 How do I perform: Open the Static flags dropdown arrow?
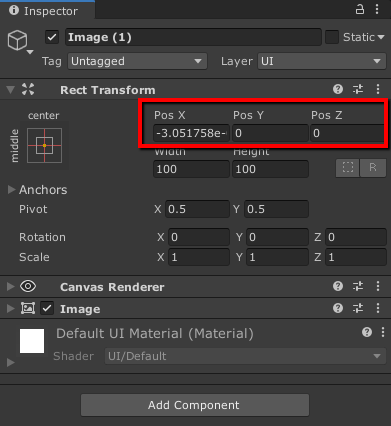point(381,37)
